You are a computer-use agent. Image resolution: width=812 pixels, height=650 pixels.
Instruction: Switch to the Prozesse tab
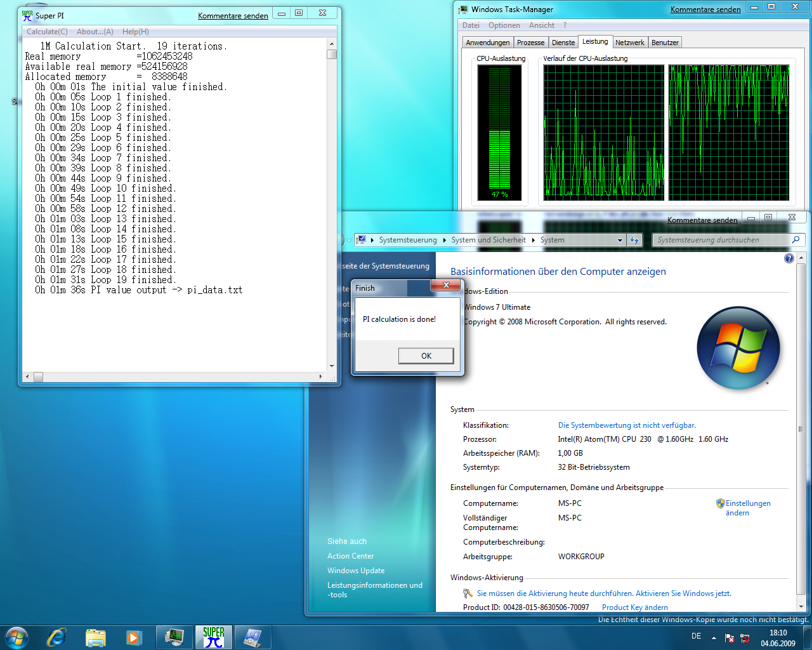[530, 43]
